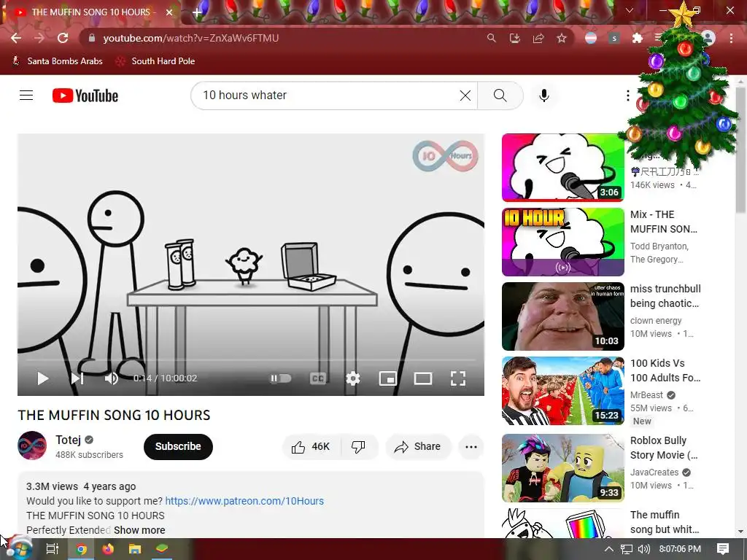Open the gray S extension icon

click(x=614, y=38)
